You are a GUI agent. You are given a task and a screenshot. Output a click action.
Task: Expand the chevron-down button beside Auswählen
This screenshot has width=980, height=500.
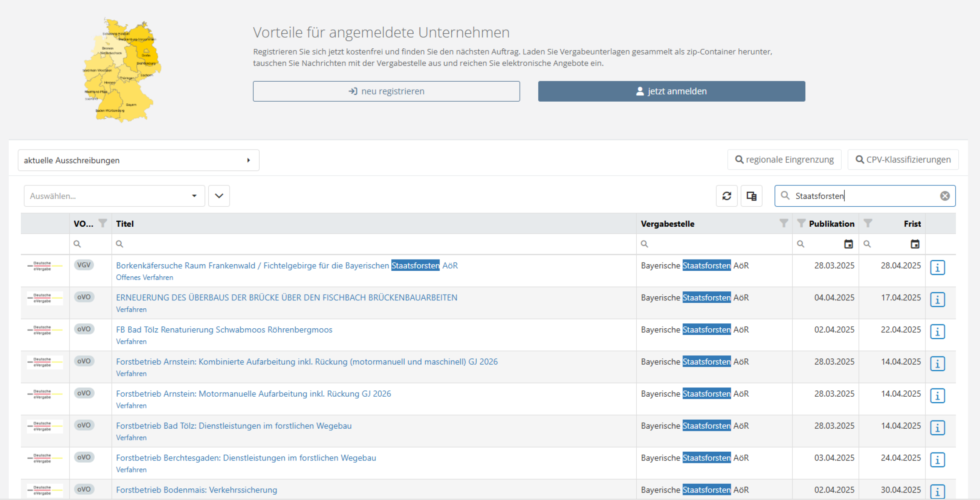[219, 196]
